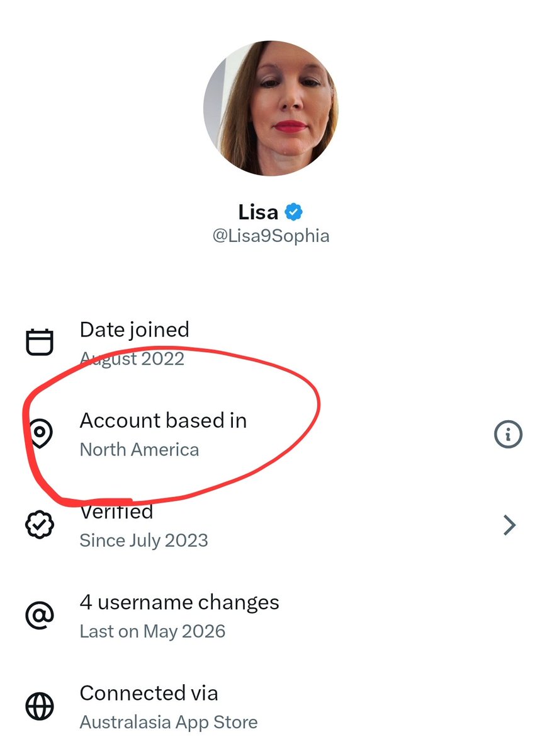Tap the Australasia App Store text
Screen dimensions: 542x756
click(169, 722)
